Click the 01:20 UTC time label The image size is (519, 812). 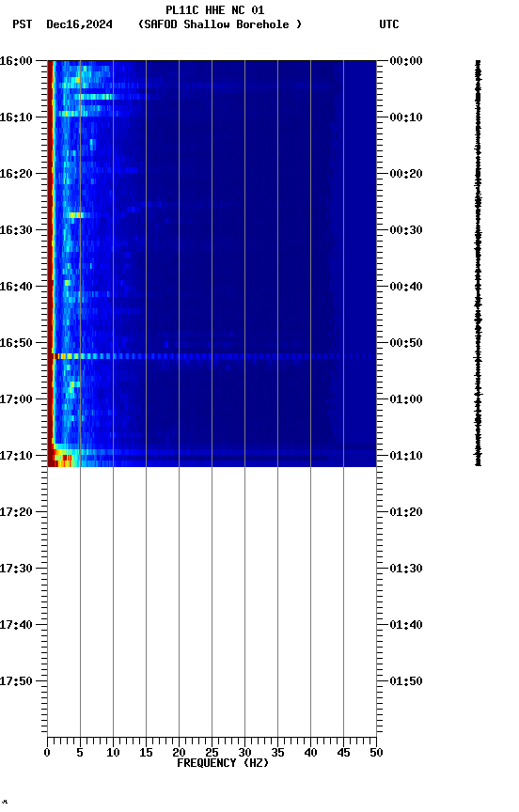[406, 512]
